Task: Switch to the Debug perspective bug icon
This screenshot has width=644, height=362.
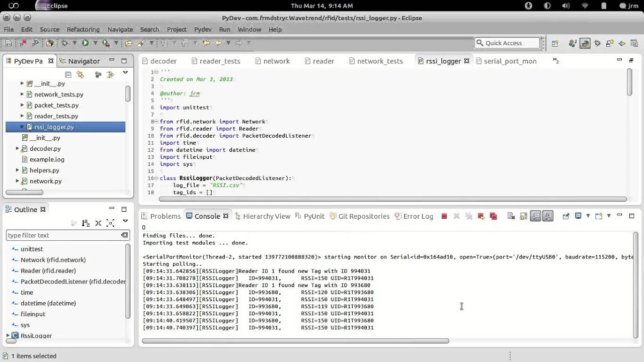Action: (x=597, y=43)
